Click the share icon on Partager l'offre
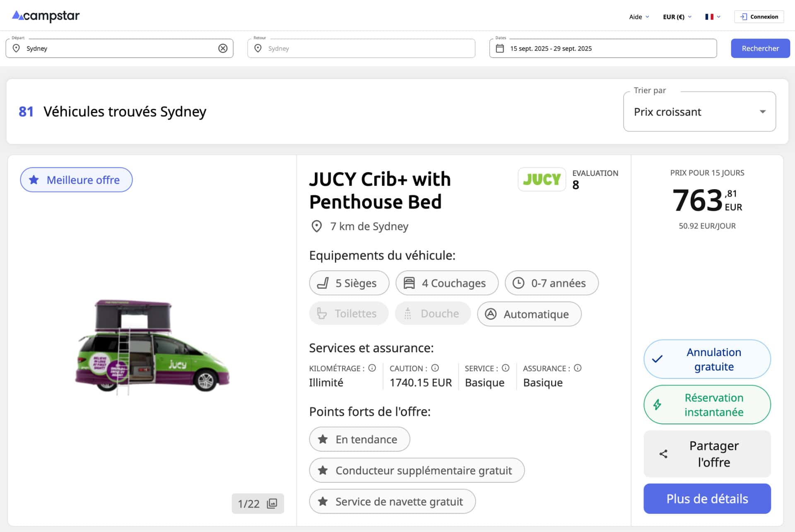The image size is (795, 532). pos(663,454)
